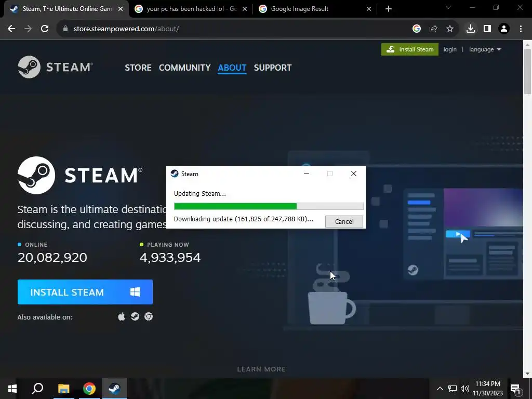Switch to the Google Image Result tab
The height and width of the screenshot is (399, 532).
[x=314, y=9]
